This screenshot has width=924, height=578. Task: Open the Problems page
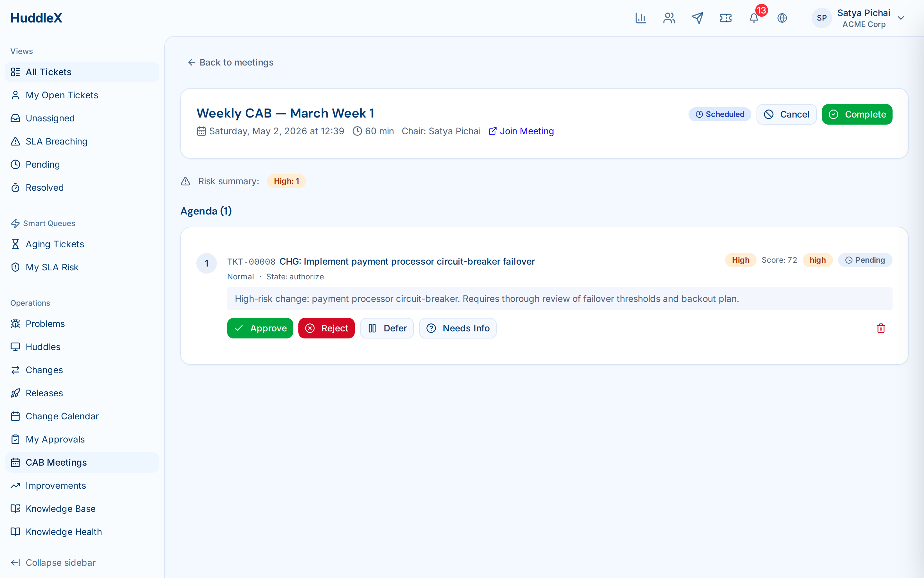tap(82, 324)
